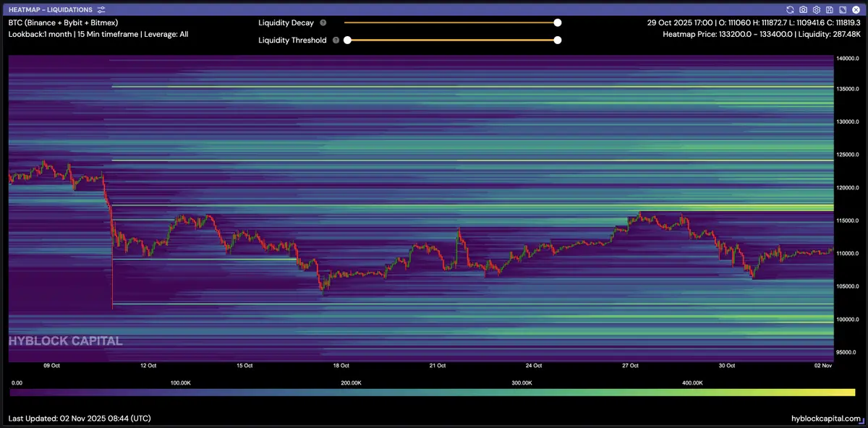Image resolution: width=868 pixels, height=428 pixels.
Task: Click the 12 Oct date label
Action: coord(148,366)
